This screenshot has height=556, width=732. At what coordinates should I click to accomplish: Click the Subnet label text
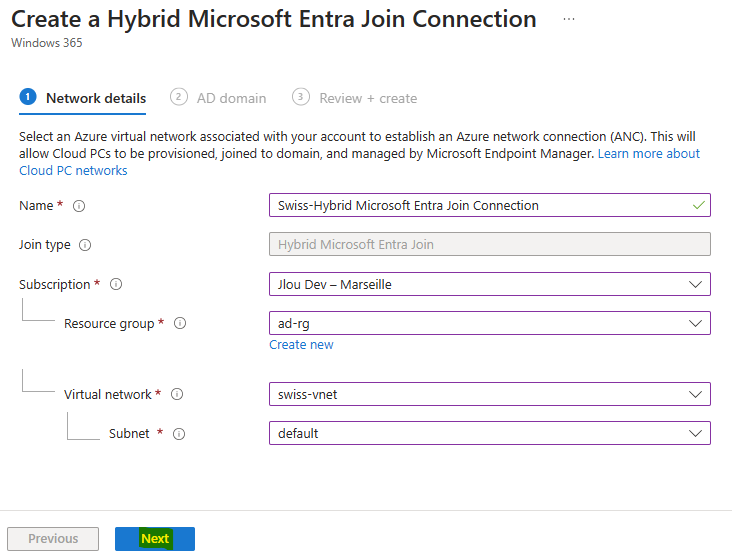coord(129,434)
